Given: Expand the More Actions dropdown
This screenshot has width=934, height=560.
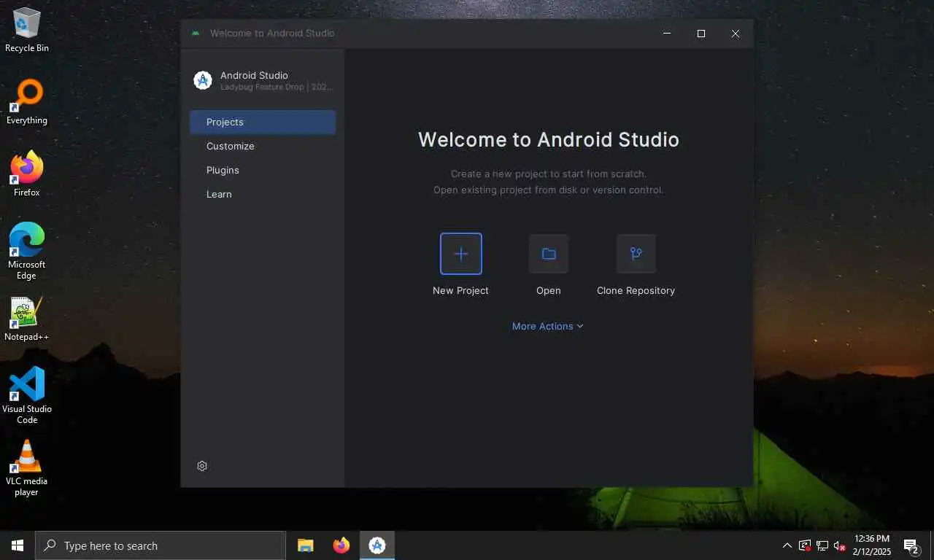Looking at the screenshot, I should click(548, 326).
